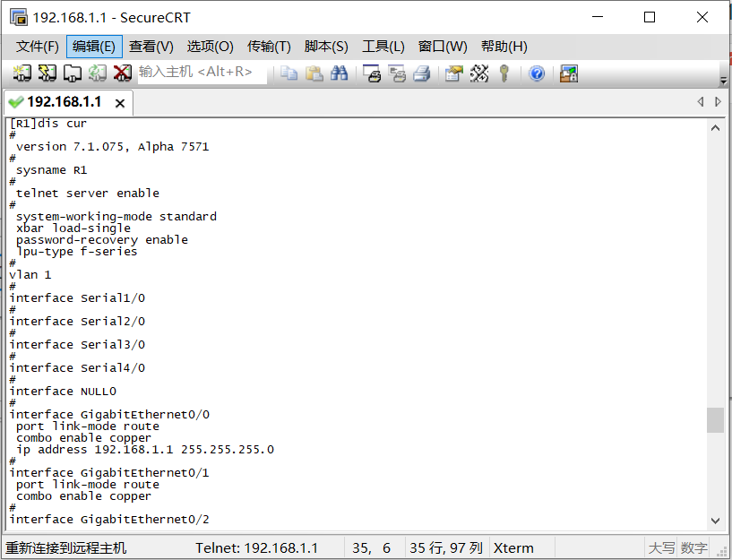Open Find with the binoculars icon
This screenshot has height=560, width=732.
click(341, 73)
